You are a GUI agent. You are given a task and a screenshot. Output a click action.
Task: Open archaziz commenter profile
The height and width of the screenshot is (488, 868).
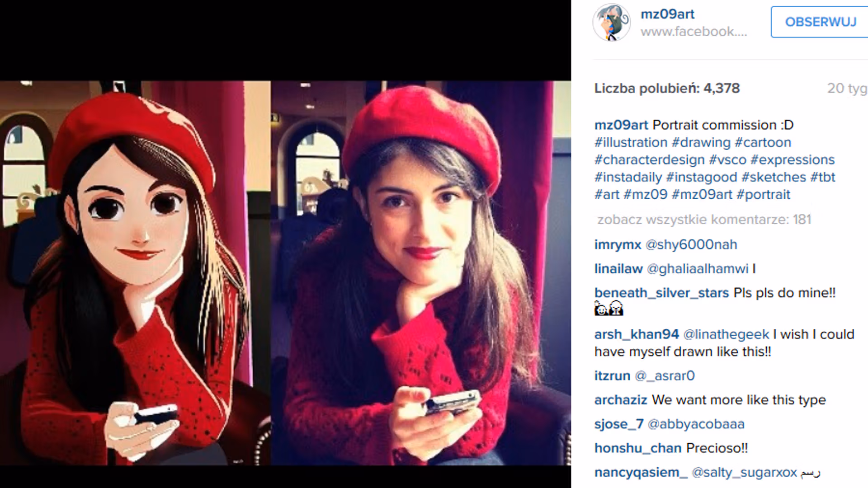[x=621, y=400]
